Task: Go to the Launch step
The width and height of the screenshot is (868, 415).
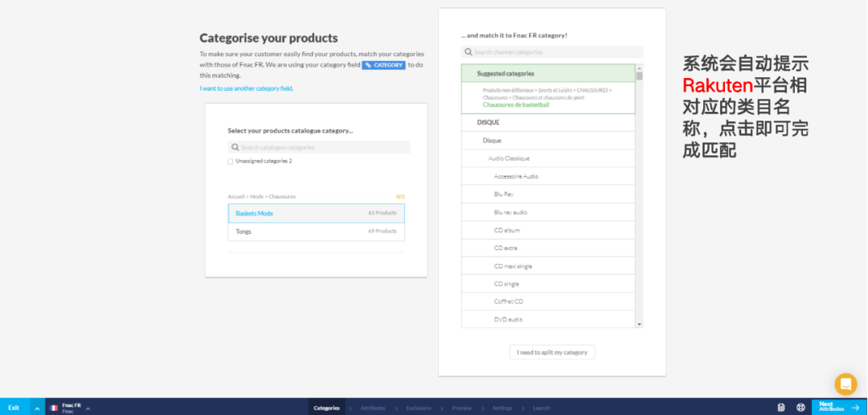Action: 542,408
